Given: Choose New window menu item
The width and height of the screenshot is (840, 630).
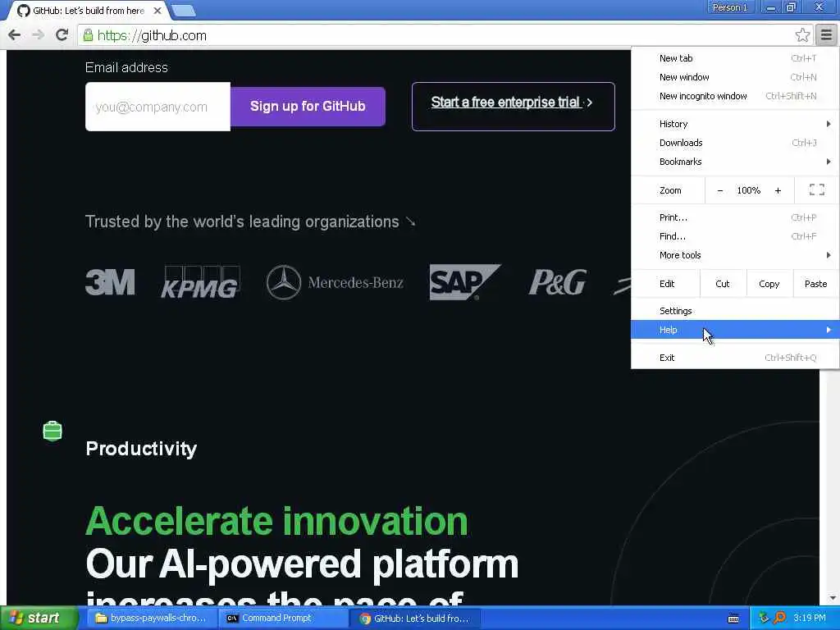Looking at the screenshot, I should point(735,77).
